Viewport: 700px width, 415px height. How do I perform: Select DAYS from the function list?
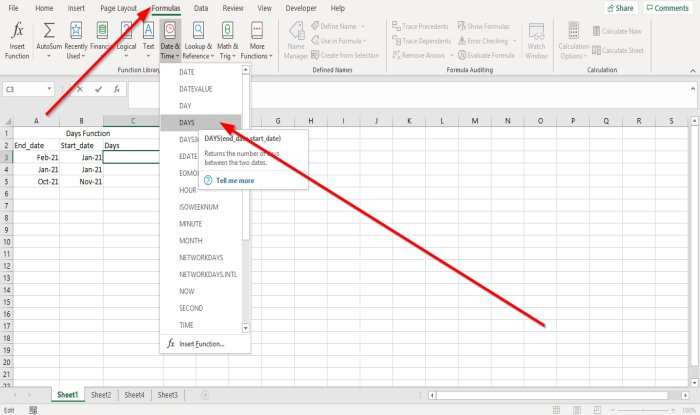point(187,121)
